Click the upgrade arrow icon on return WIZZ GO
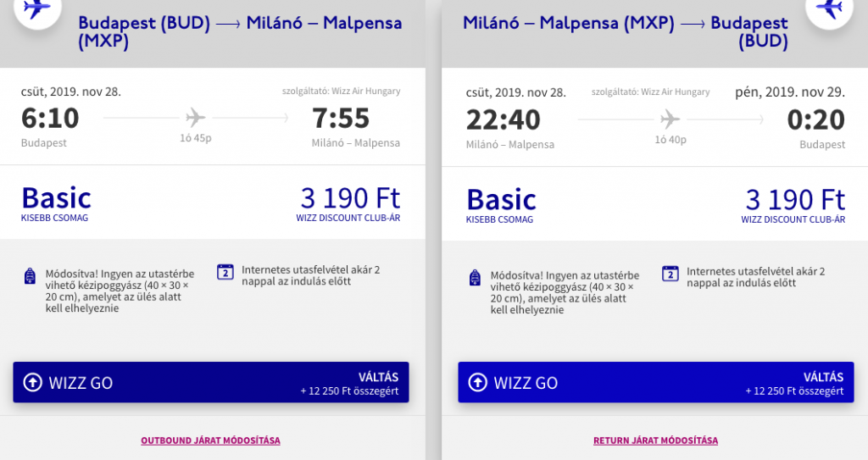This screenshot has height=460, width=868. [x=478, y=382]
